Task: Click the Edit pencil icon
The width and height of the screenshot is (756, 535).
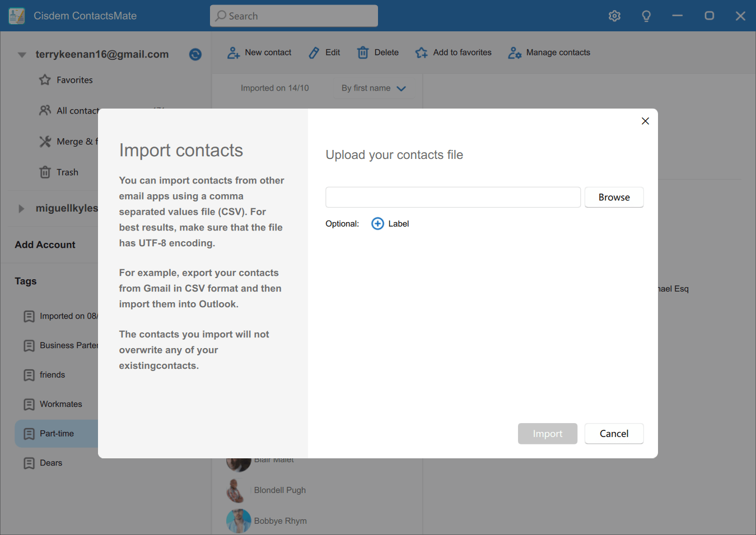Action: click(x=314, y=53)
